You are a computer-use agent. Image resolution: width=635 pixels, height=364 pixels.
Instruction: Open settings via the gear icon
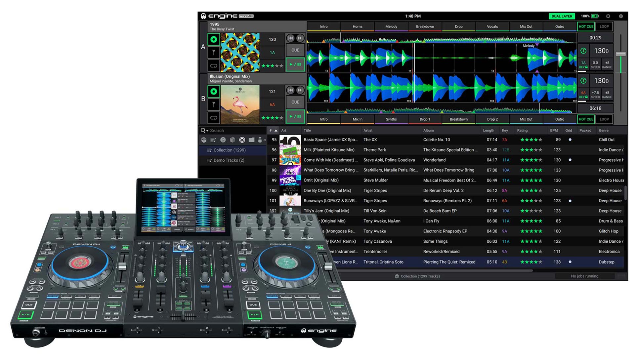pyautogui.click(x=608, y=16)
